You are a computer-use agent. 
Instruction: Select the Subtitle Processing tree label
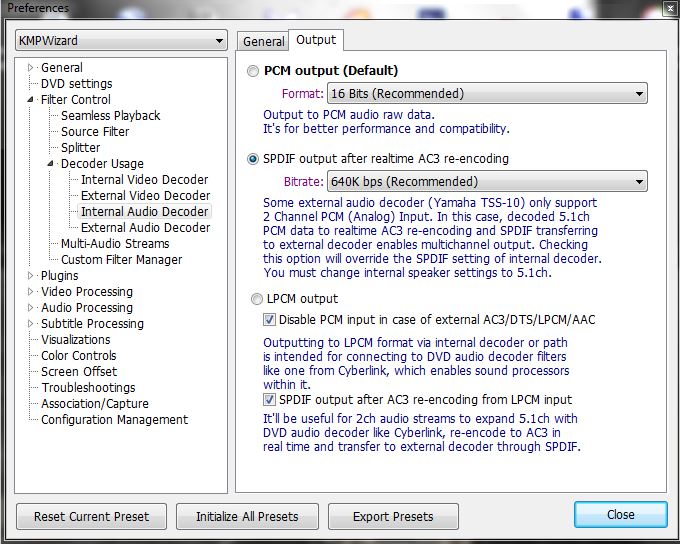[92, 324]
